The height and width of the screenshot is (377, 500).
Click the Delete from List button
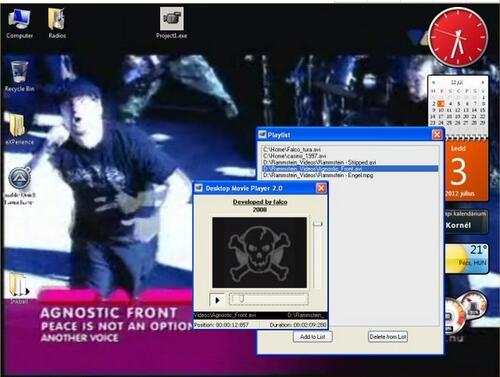(x=388, y=337)
